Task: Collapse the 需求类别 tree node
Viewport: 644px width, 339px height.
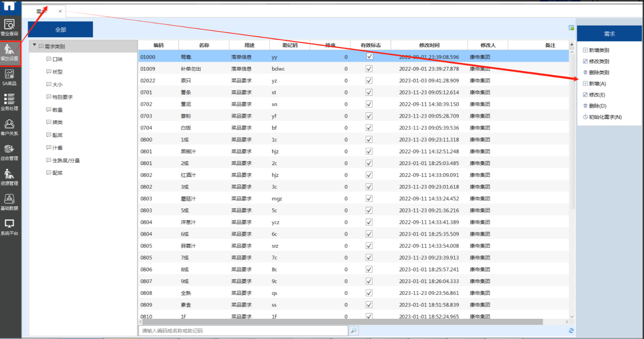Action: [x=34, y=45]
